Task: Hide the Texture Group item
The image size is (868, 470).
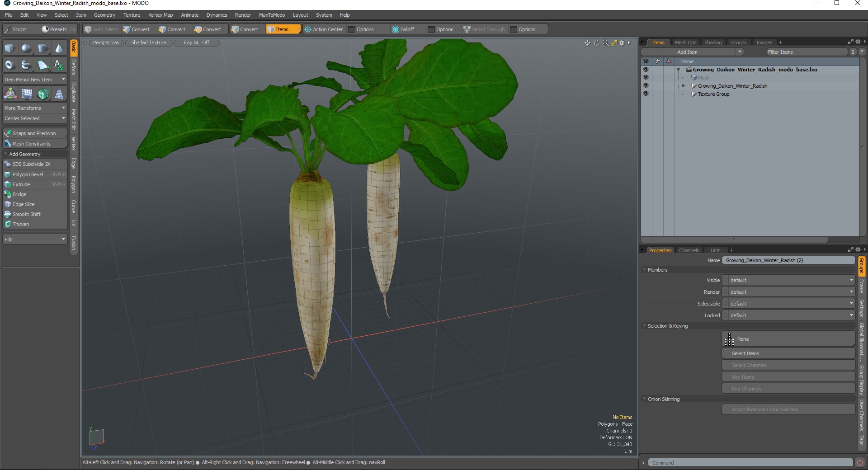Action: point(646,94)
